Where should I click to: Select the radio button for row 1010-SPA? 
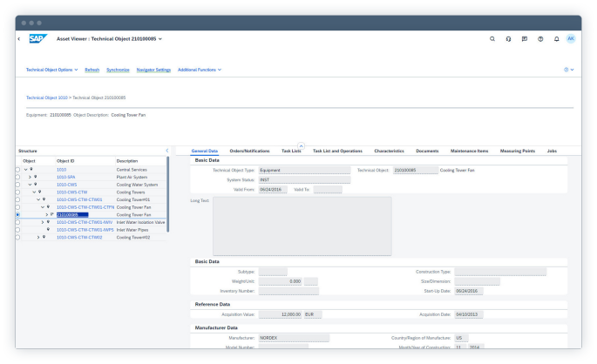click(x=19, y=177)
